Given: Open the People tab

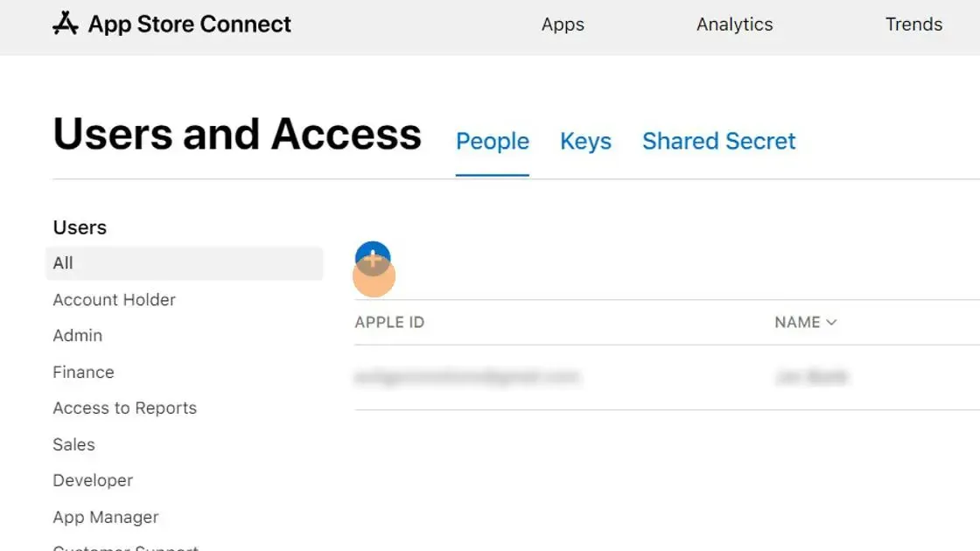Looking at the screenshot, I should 492,141.
